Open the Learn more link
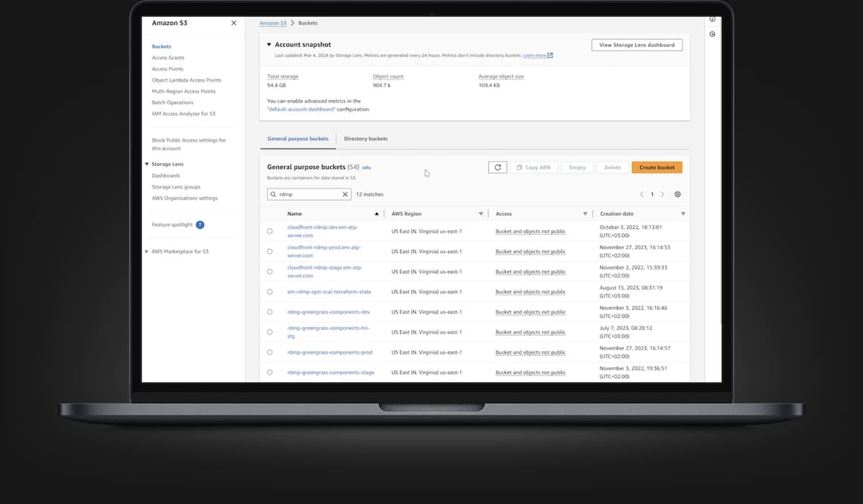The width and height of the screenshot is (863, 504). (x=538, y=55)
